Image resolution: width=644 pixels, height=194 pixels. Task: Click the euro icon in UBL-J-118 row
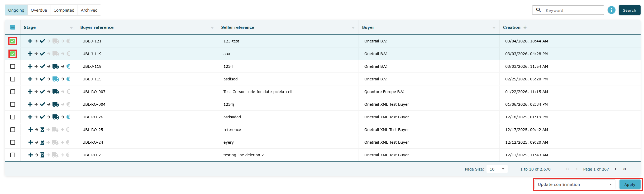click(68, 66)
